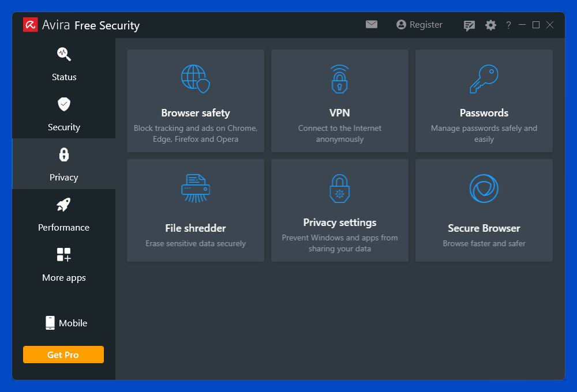Click 'Browse faster and safer' text

click(x=484, y=243)
